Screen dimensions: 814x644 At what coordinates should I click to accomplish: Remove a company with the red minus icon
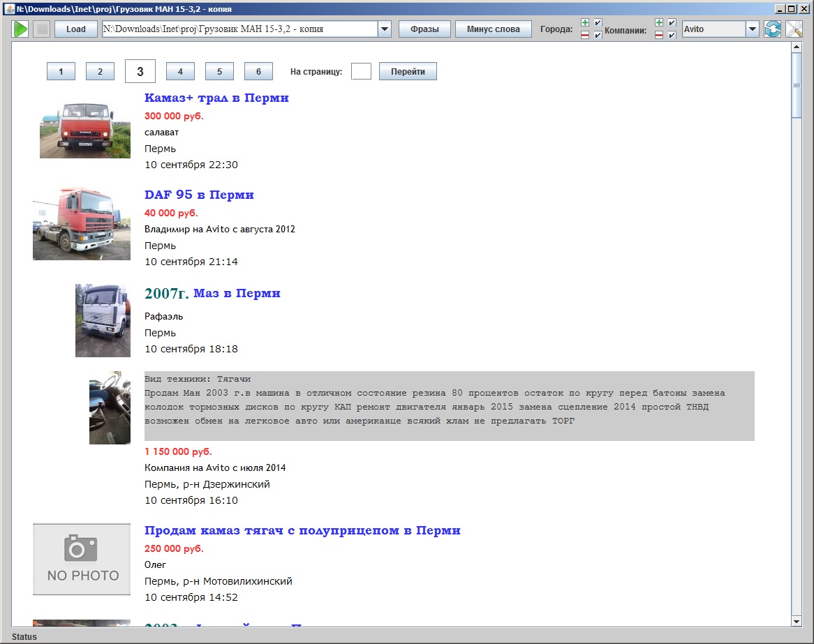(659, 36)
